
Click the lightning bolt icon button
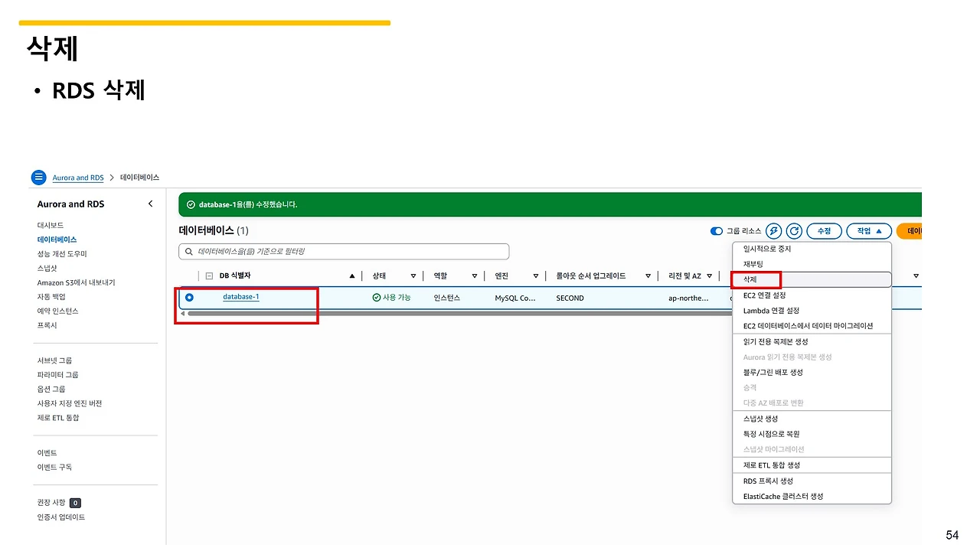774,231
